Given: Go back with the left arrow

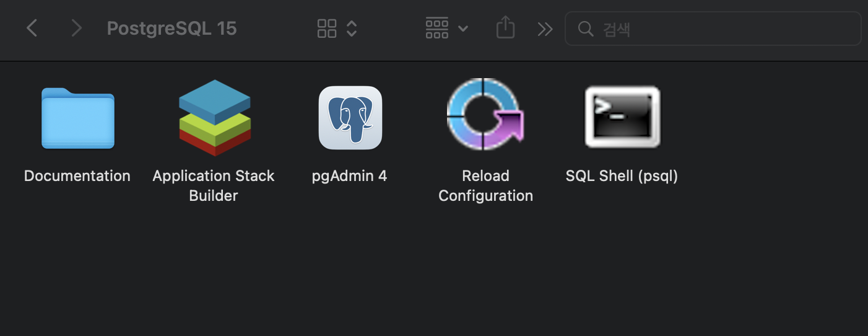Looking at the screenshot, I should (x=32, y=28).
